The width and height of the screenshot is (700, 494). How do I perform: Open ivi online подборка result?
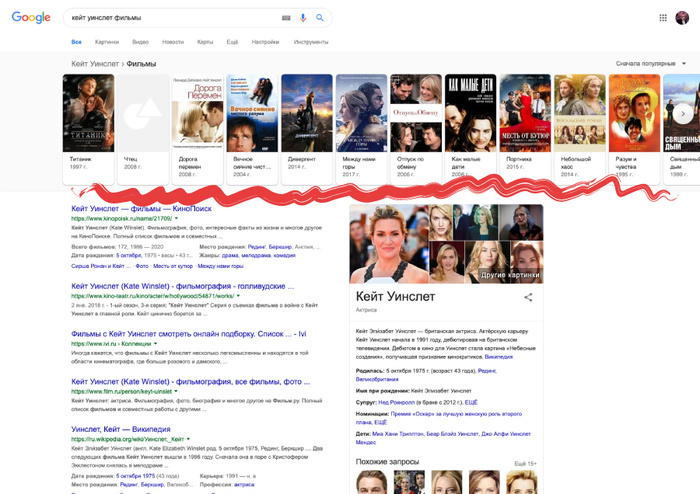click(x=188, y=334)
